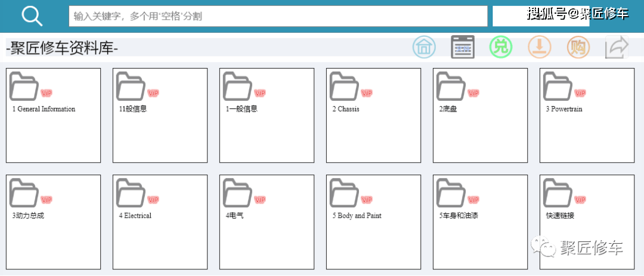Open folder icon of 5 Body and Paint
Screen dimensions: 644x276
click(344, 193)
